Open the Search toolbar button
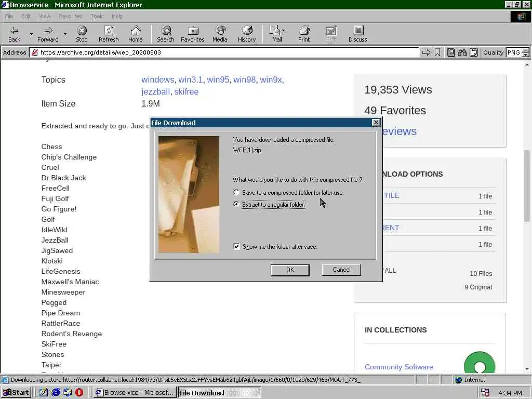The width and height of the screenshot is (532, 399). click(x=166, y=34)
